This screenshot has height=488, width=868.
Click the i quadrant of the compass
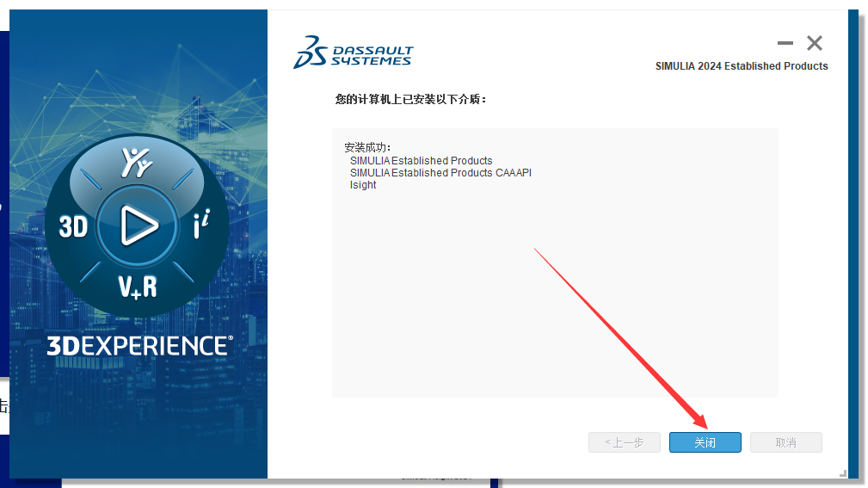click(x=201, y=224)
